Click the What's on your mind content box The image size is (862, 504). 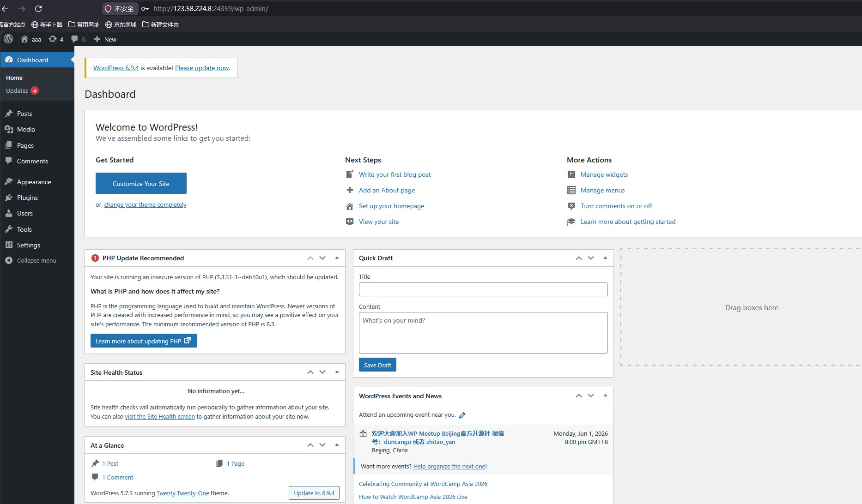[483, 333]
